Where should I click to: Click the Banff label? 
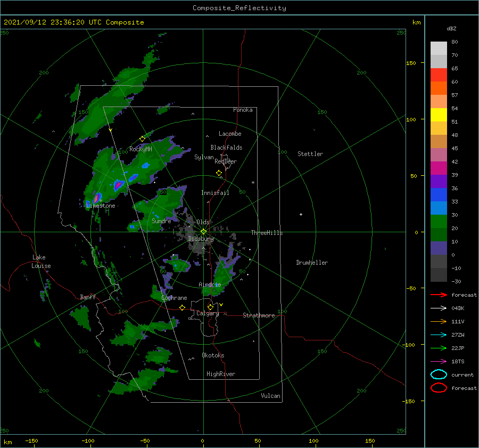tap(88, 297)
